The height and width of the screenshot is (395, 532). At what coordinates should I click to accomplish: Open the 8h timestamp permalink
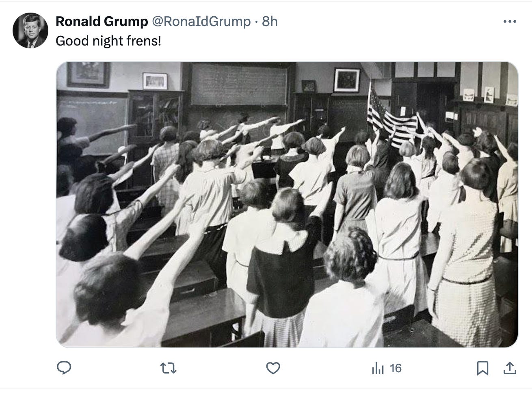click(x=270, y=22)
